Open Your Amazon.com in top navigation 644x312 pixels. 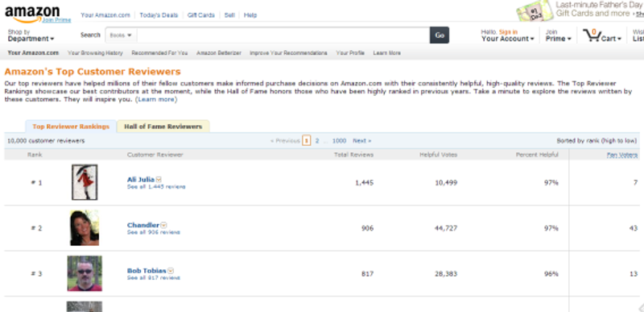[x=105, y=15]
